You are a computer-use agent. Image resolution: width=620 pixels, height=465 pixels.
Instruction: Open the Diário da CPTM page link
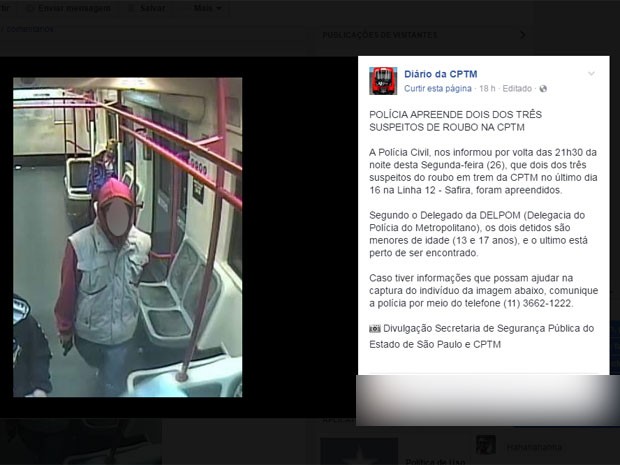click(440, 74)
